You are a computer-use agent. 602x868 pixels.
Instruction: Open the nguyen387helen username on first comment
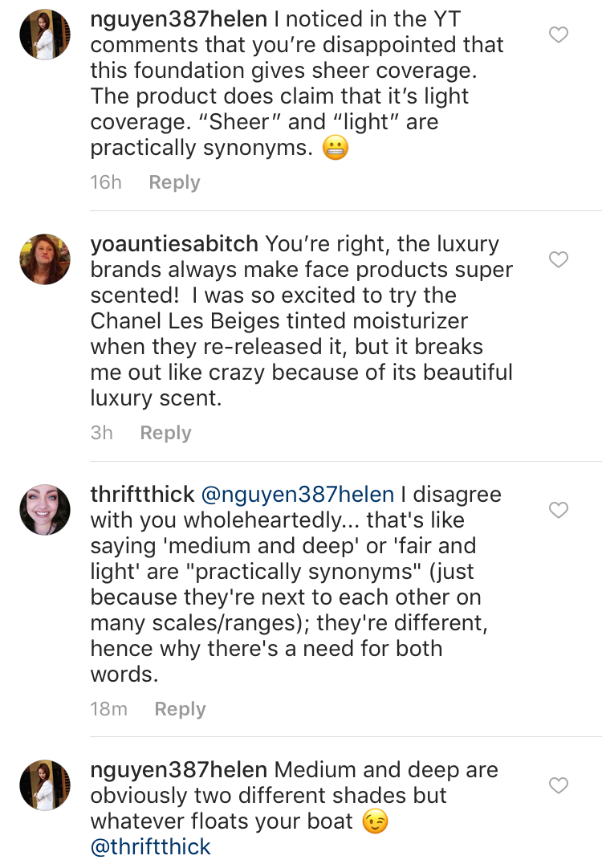[178, 20]
